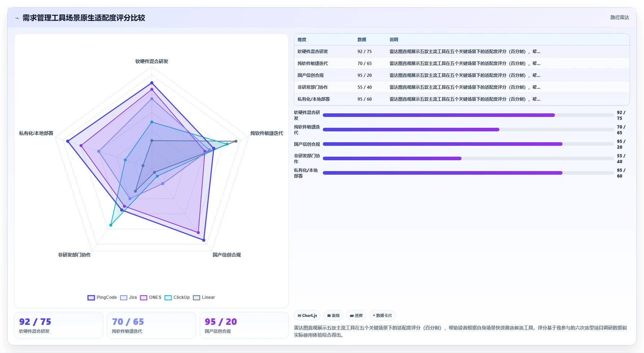Select the 进度 tag chip
Screen dimensions: 644x353
coord(356,315)
